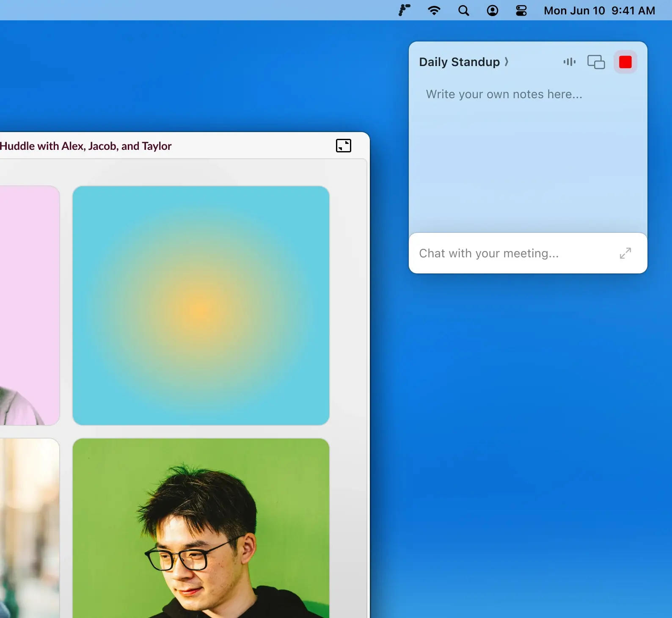The image size is (672, 618).
Task: Focus the 'Write your own notes here...' field
Action: coord(528,94)
